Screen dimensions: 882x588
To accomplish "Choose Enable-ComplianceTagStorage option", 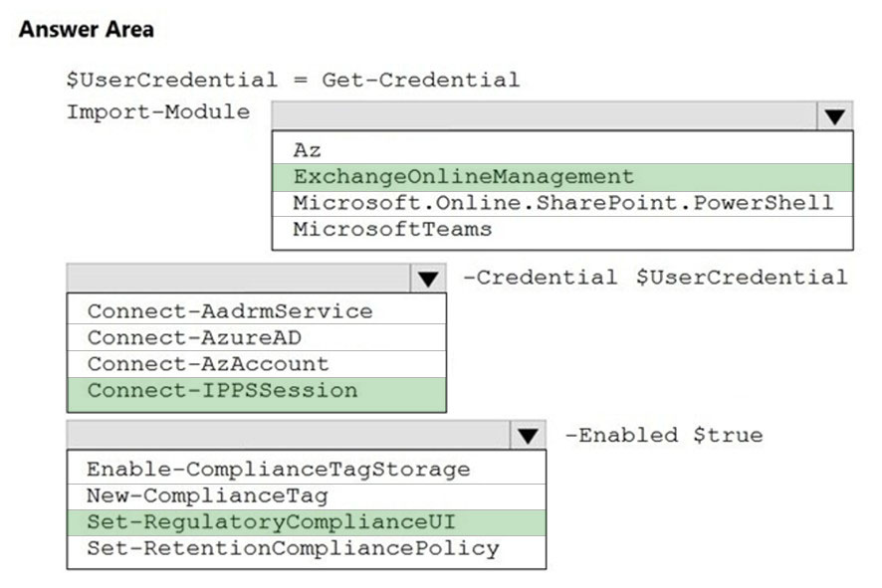I will (x=307, y=469).
